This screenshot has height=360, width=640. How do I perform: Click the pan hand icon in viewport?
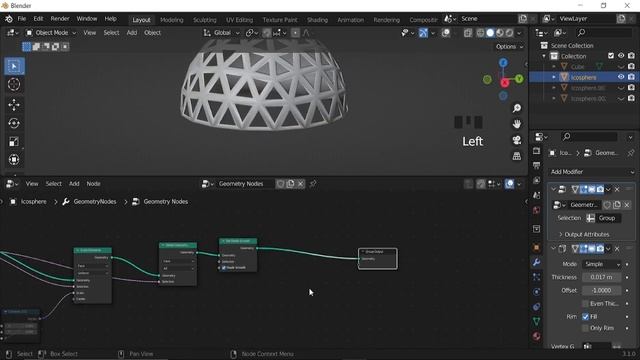pos(517,124)
